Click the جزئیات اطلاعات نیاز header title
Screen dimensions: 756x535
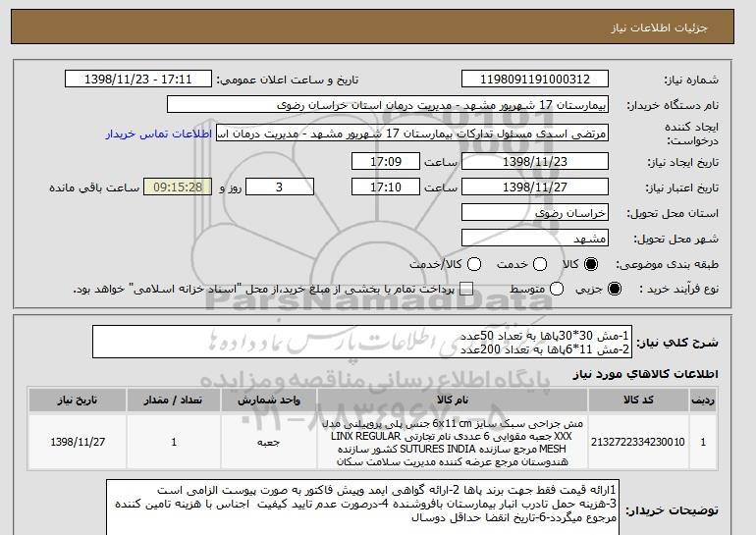point(659,27)
